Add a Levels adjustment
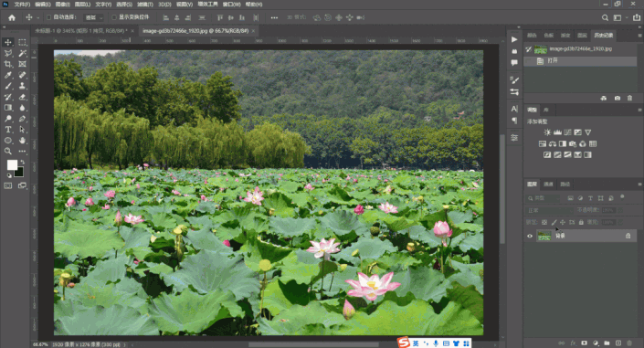 coord(557,132)
